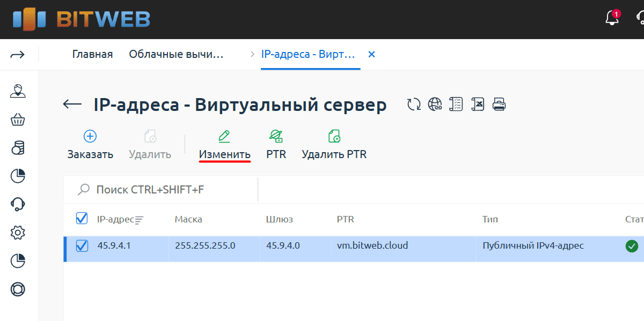Screen dimensions: 644x321
Task: Switch to the Главная tab
Action: click(x=92, y=55)
